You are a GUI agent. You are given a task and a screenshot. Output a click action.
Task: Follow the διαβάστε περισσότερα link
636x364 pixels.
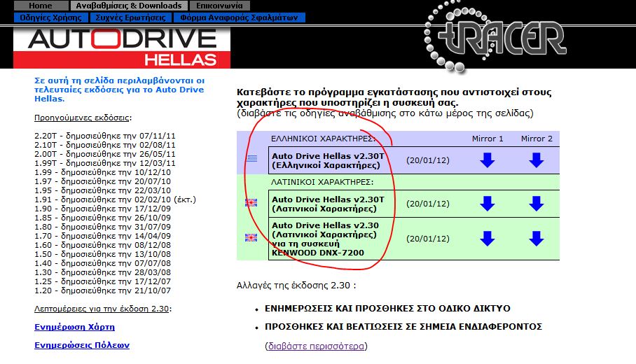click(x=316, y=346)
